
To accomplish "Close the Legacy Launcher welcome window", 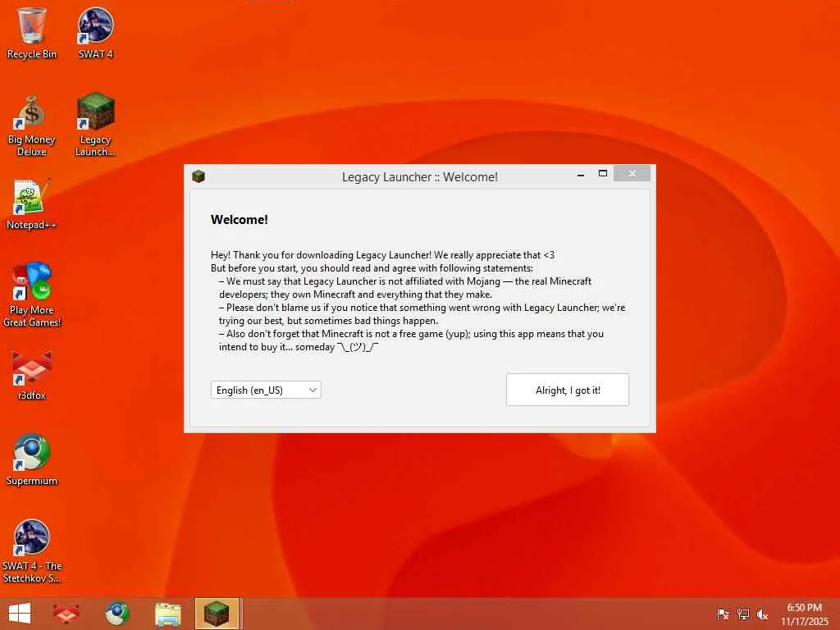I will (x=632, y=174).
